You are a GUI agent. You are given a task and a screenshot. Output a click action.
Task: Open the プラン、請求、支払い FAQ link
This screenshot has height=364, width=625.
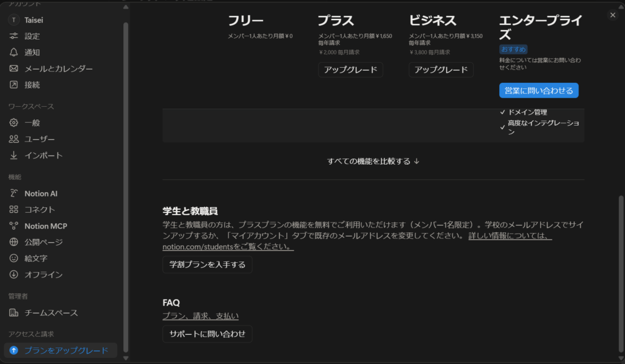(200, 316)
